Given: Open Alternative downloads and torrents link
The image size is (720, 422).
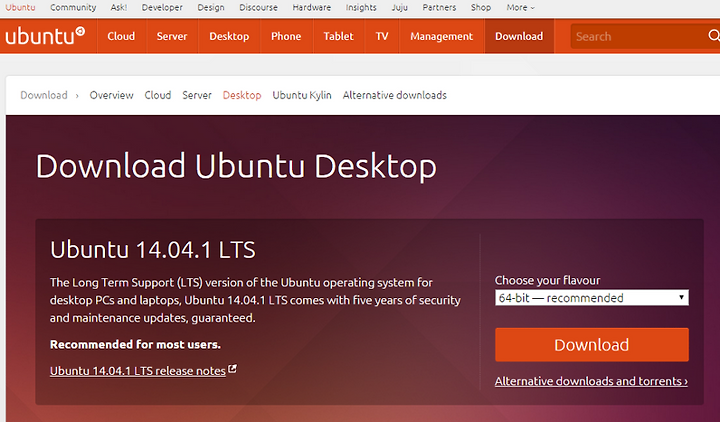Looking at the screenshot, I should (x=591, y=381).
